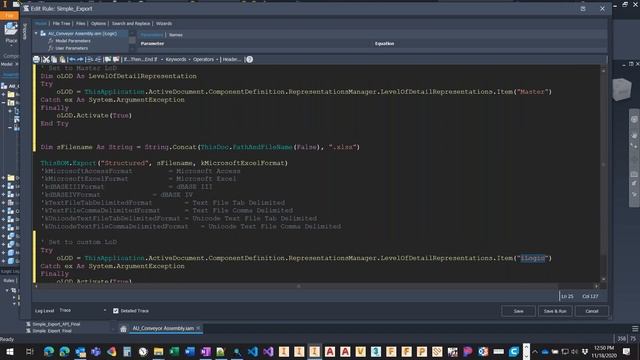Screen dimensions: 640x360
Task: Select the Simple_Export_API_Final rule
Action: (x=56, y=324)
